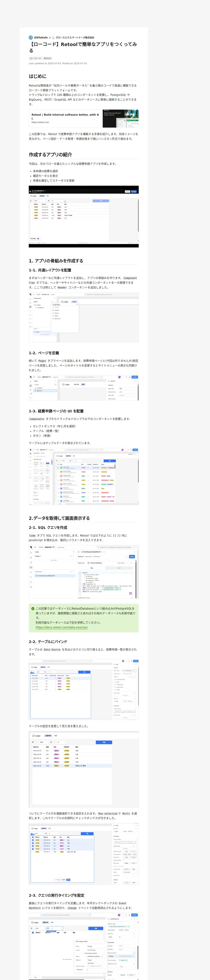Click the @kfukuie author avatar icon

click(31, 38)
